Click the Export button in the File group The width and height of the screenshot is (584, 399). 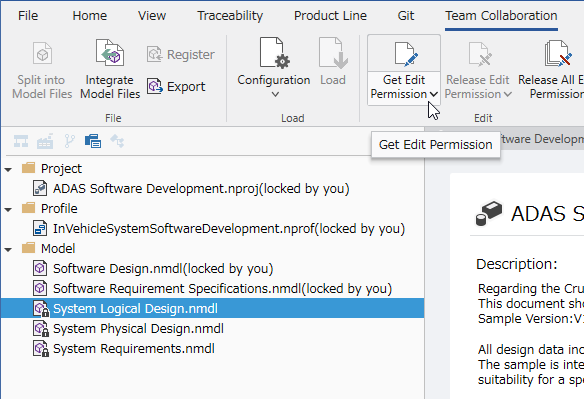point(176,86)
